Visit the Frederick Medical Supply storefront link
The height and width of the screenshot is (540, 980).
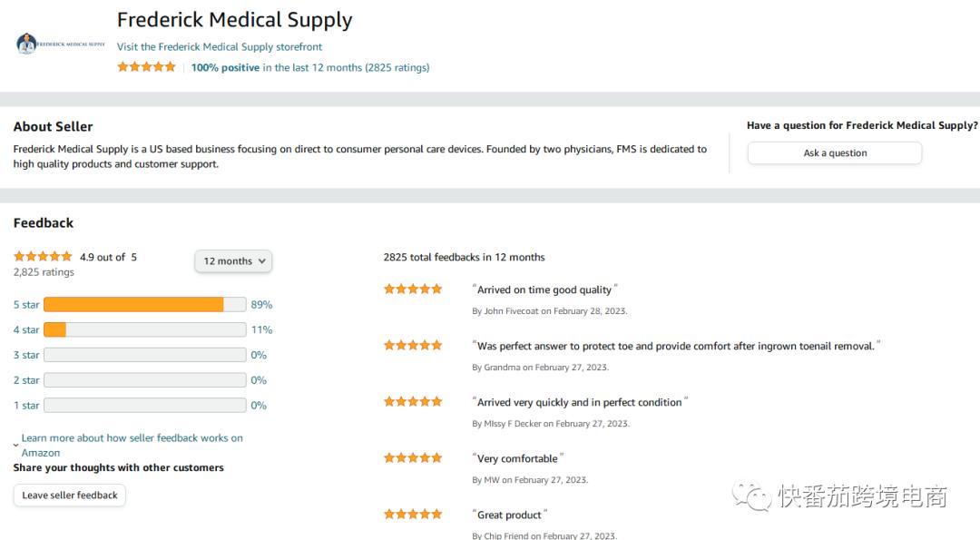tap(220, 46)
